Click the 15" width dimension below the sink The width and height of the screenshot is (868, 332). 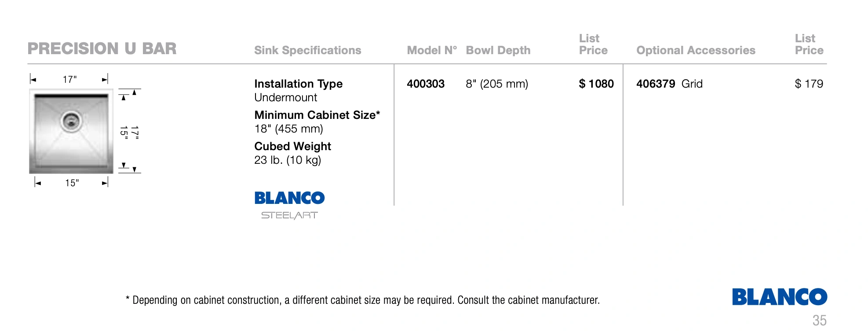[72, 183]
